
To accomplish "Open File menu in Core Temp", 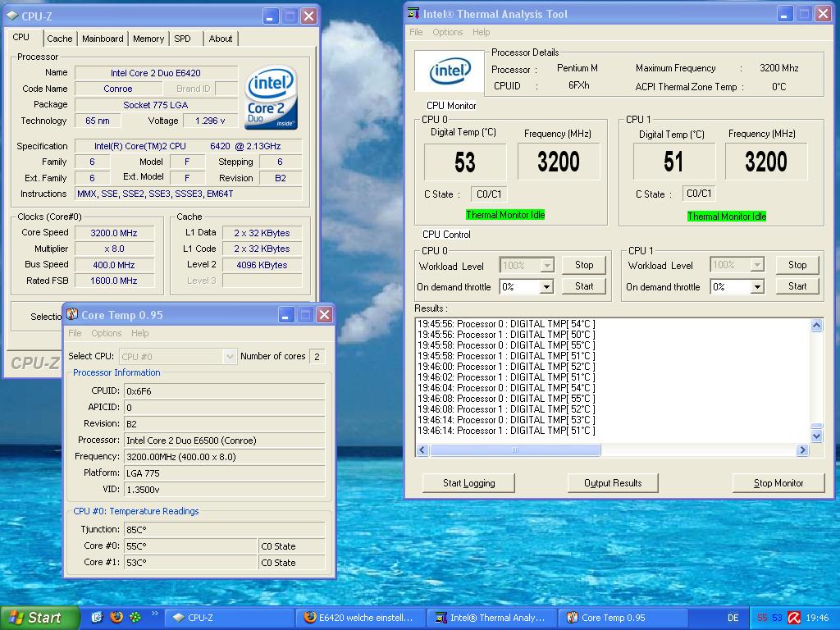I will [x=75, y=333].
